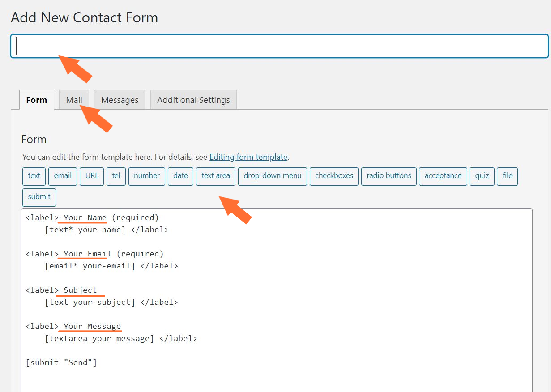Insert a radio buttons form-tag

(389, 176)
